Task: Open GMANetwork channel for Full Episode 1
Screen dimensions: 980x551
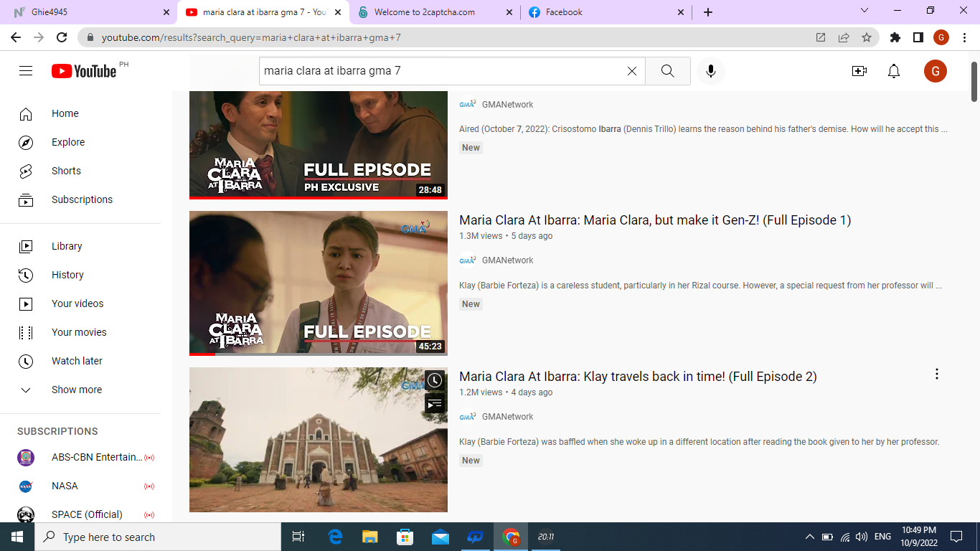Action: (x=507, y=260)
